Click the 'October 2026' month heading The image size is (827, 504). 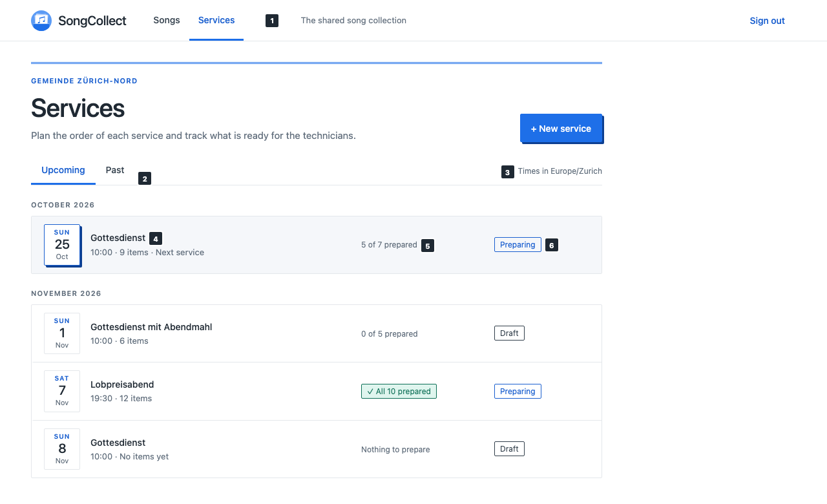[x=63, y=205]
